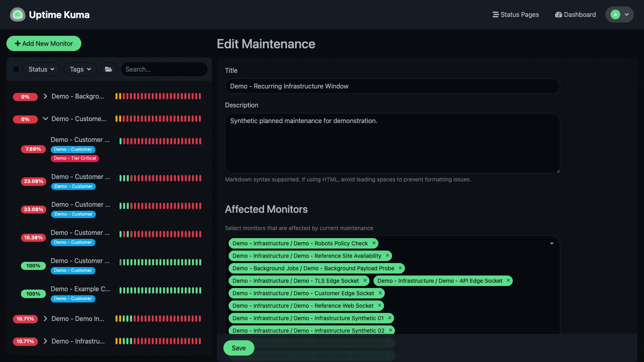Click Add New Monitor button

44,43
